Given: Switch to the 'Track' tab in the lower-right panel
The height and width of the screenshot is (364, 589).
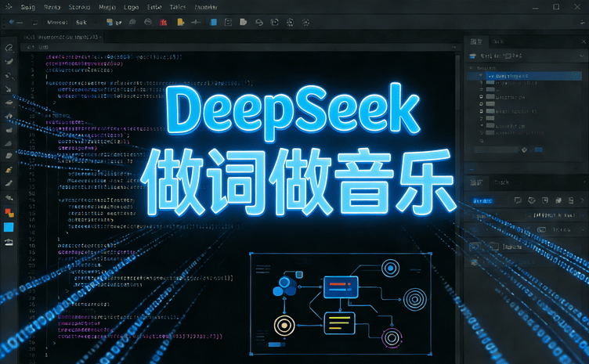Looking at the screenshot, I should click(x=501, y=182).
